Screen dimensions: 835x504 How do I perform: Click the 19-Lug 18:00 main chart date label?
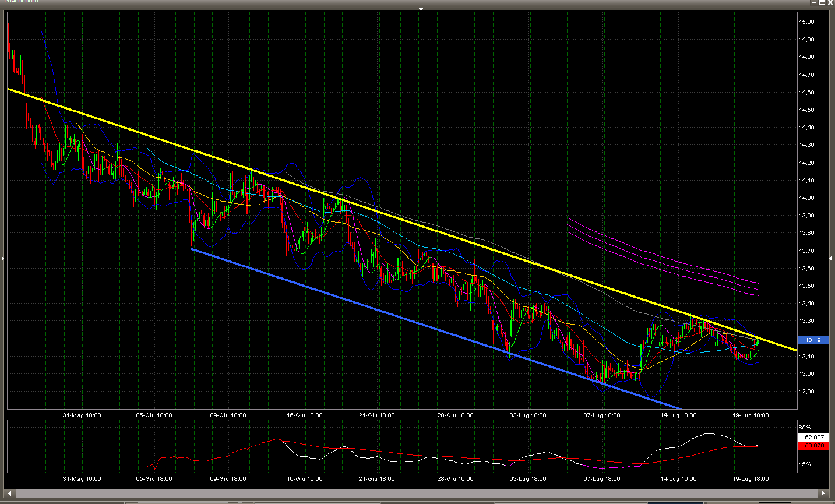click(751, 415)
